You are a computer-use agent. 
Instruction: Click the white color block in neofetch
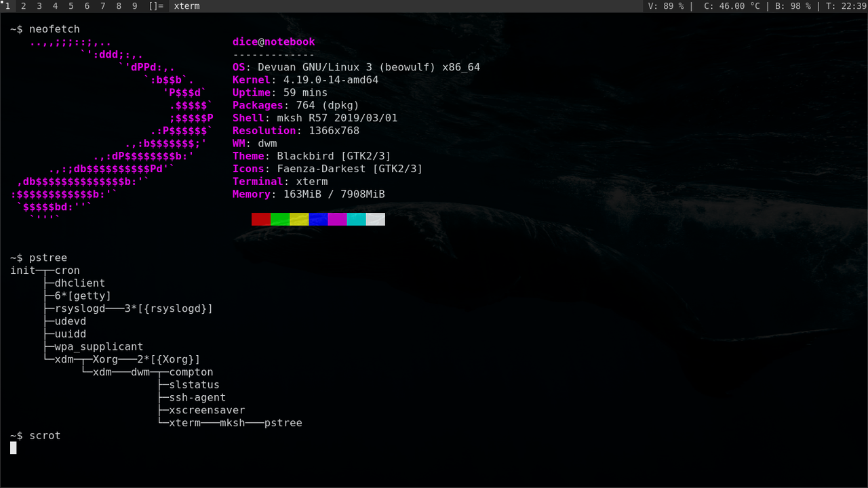point(375,219)
